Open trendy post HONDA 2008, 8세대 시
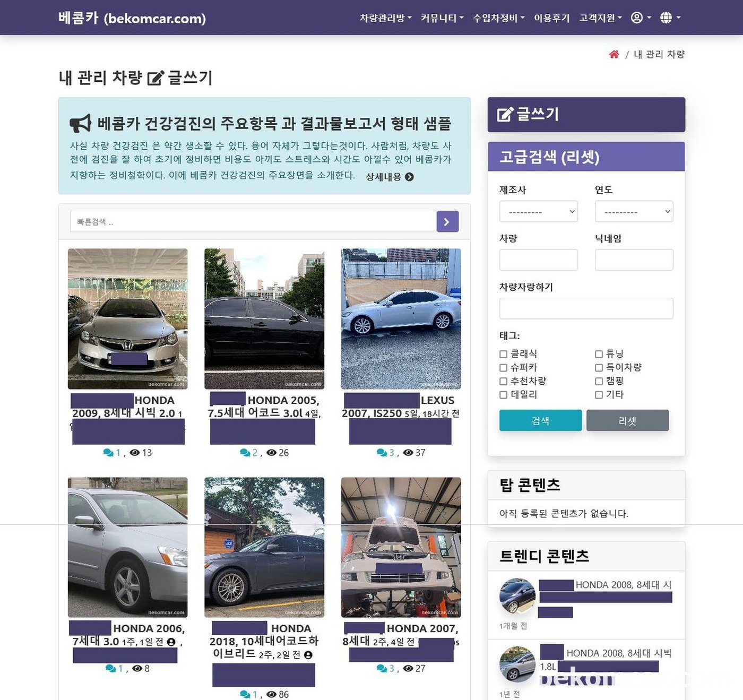The height and width of the screenshot is (700, 743). tap(606, 598)
